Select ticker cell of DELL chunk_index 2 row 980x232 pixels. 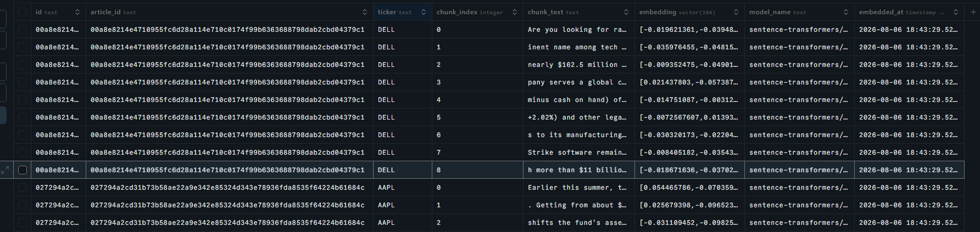pyautogui.click(x=403, y=65)
